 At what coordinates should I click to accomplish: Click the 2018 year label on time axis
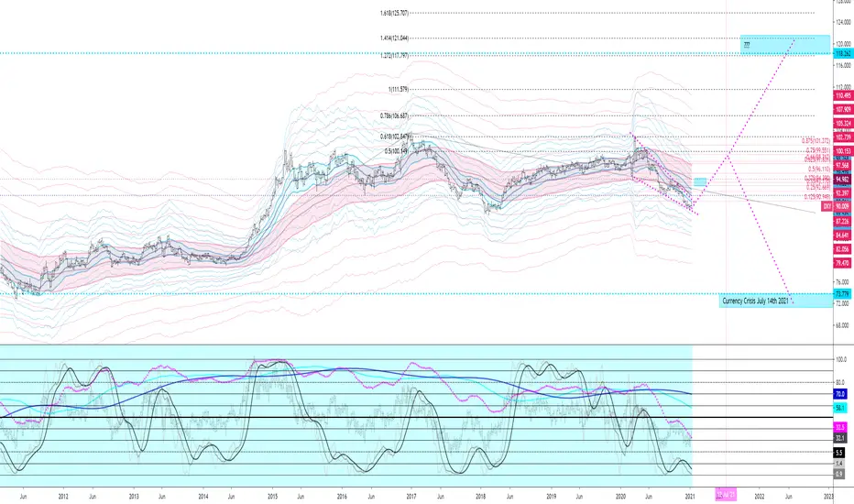point(480,497)
